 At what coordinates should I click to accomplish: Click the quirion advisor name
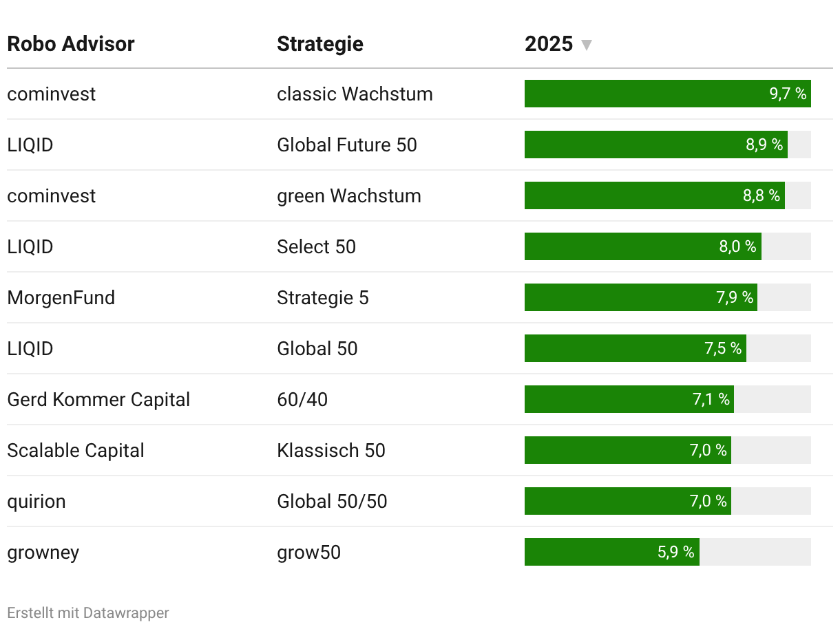[x=36, y=501]
